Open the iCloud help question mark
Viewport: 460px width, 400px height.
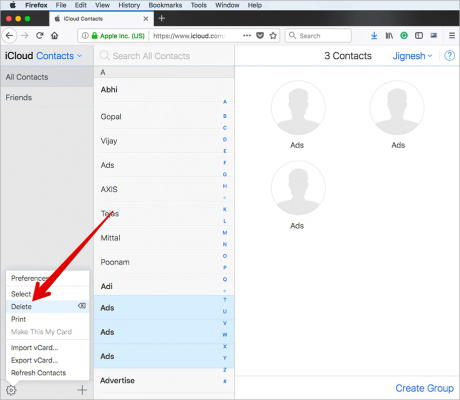point(449,56)
